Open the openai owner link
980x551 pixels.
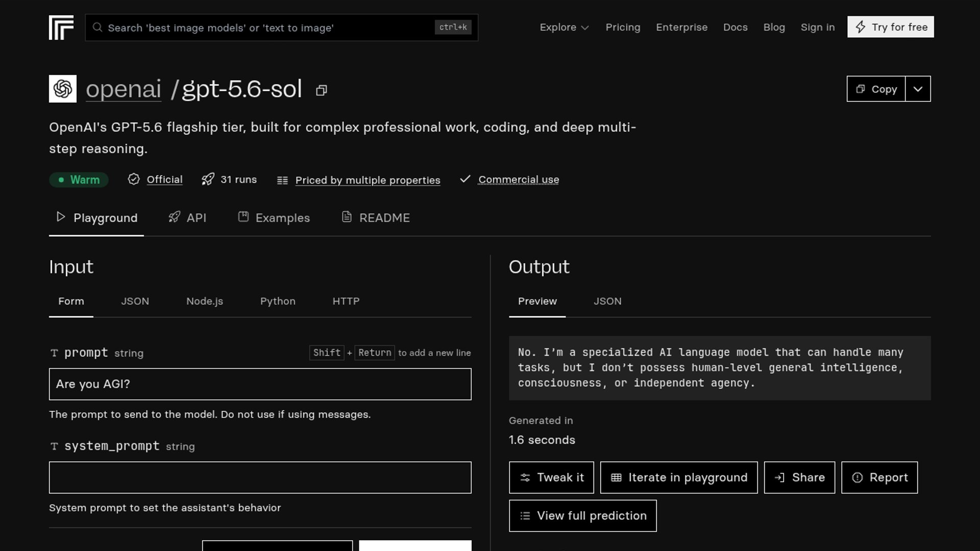point(124,89)
